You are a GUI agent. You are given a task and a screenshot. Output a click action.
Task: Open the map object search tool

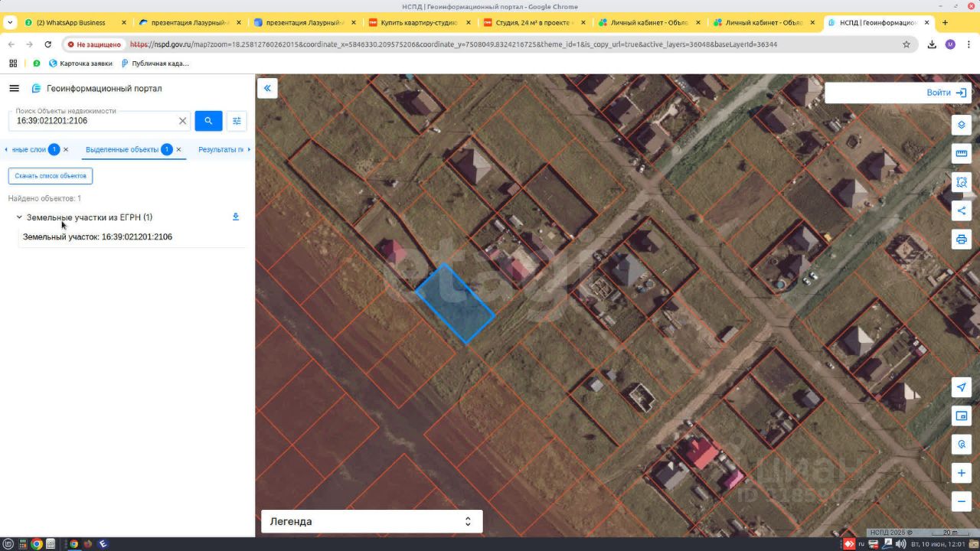click(x=962, y=445)
